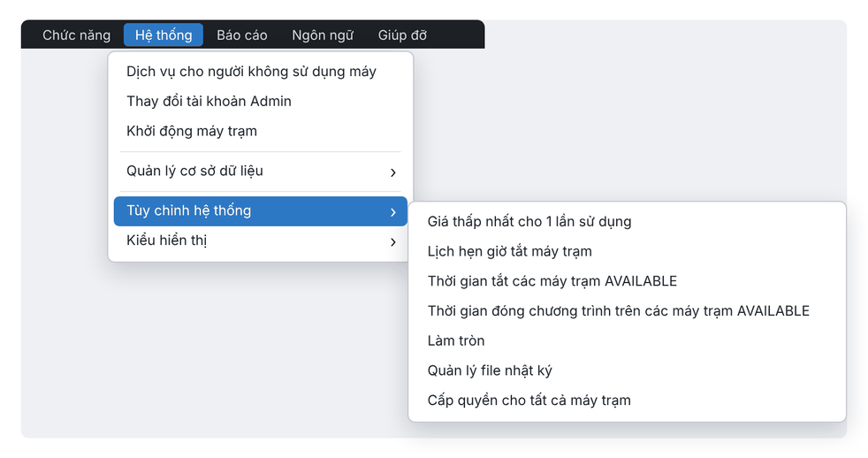The height and width of the screenshot is (458, 868).
Task: Click the Hệ thống menu tab
Action: pyautogui.click(x=164, y=34)
